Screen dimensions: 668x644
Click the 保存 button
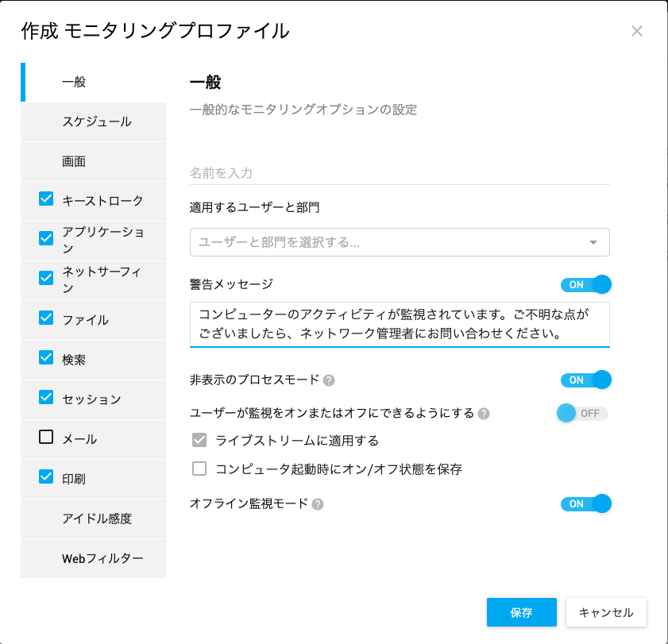(521, 612)
